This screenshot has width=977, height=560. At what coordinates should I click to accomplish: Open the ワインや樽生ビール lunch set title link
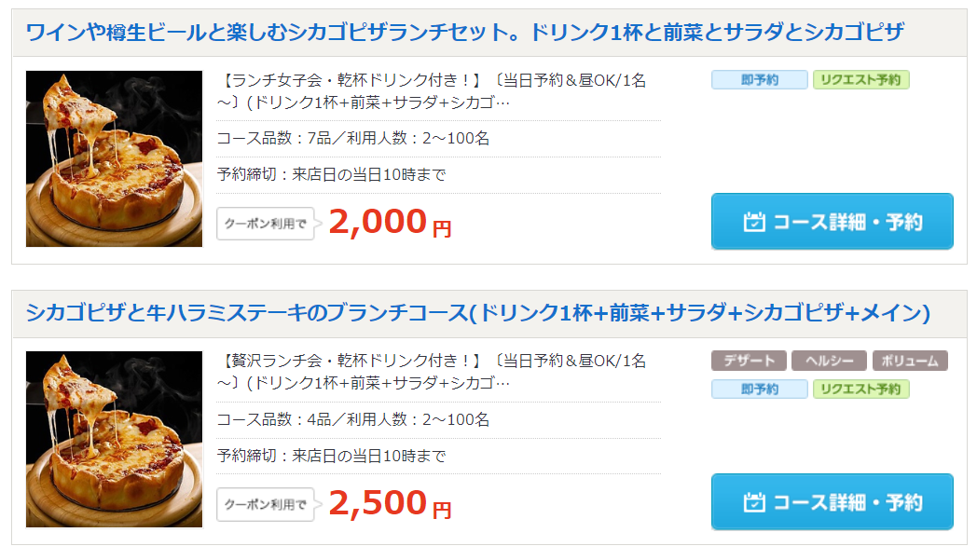pyautogui.click(x=464, y=33)
